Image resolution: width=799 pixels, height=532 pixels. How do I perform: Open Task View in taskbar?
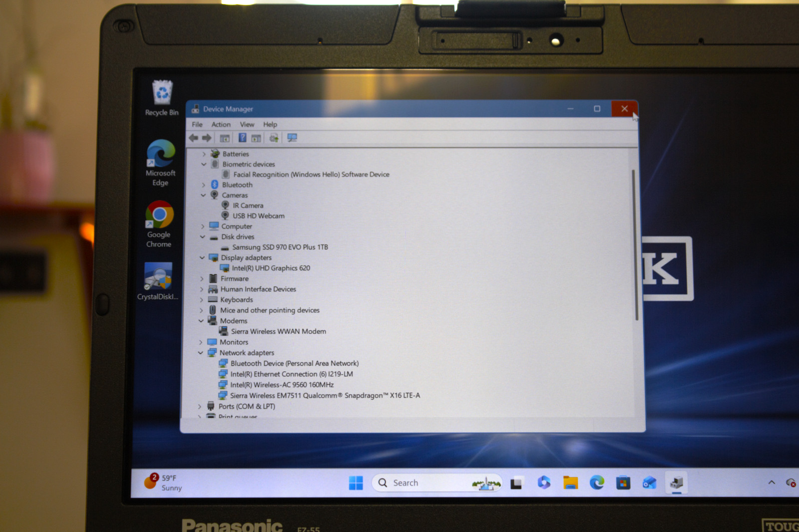click(516, 483)
